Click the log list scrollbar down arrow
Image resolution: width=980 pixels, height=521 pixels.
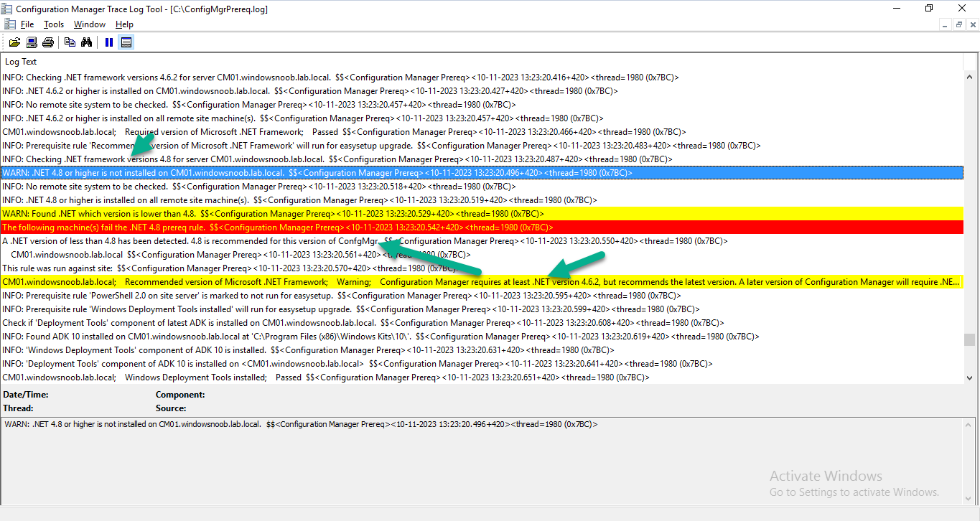pyautogui.click(x=970, y=378)
